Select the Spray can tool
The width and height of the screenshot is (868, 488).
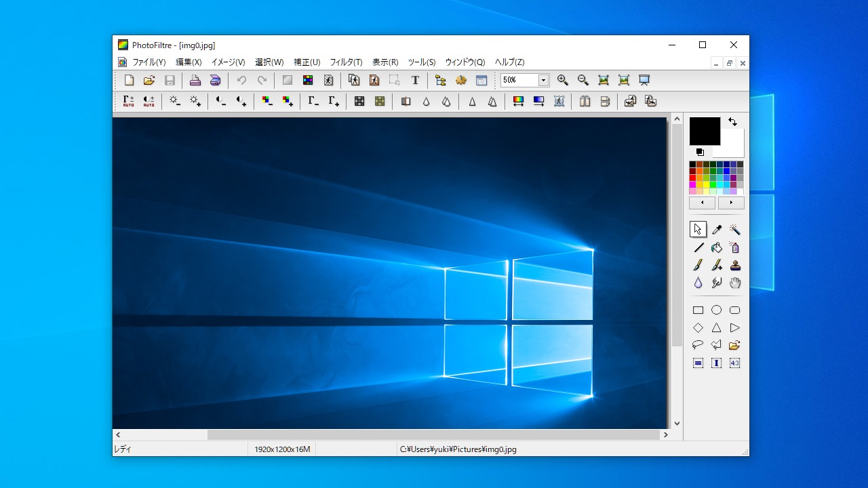point(734,247)
